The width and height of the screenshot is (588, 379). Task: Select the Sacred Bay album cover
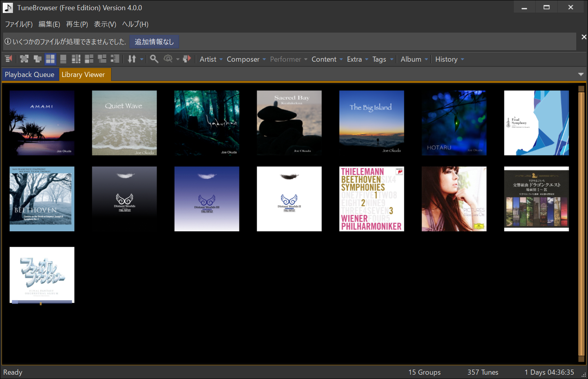[289, 123]
